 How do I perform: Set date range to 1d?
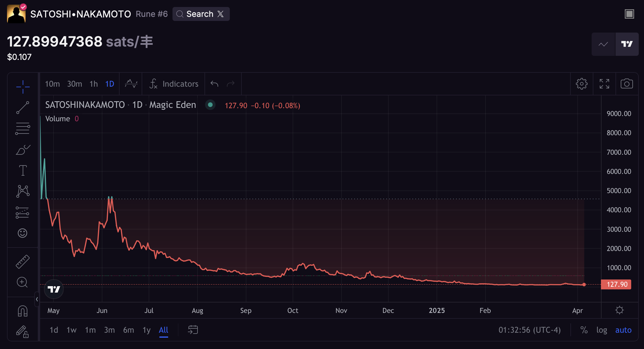(x=54, y=330)
